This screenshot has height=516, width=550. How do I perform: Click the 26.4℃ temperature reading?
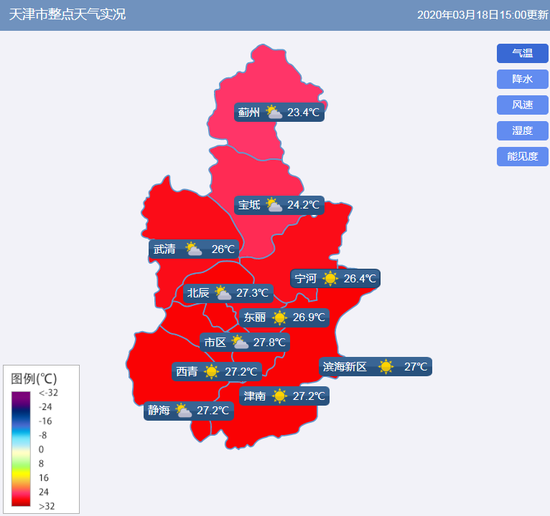(x=360, y=279)
